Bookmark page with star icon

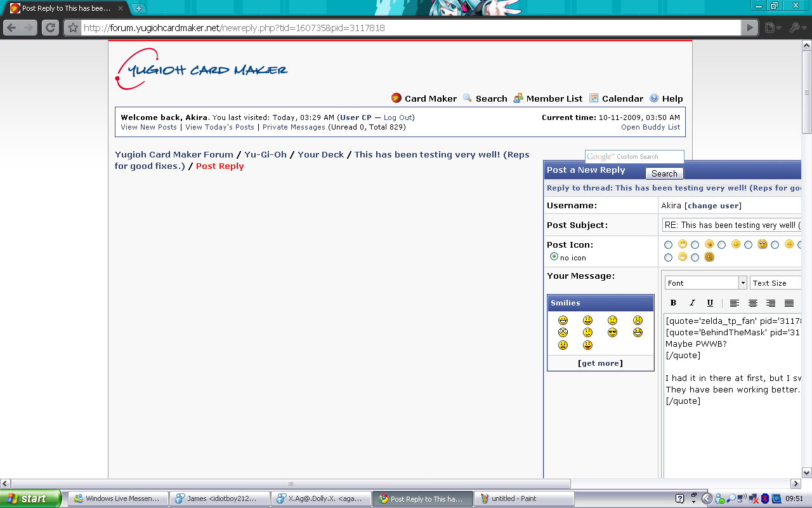[73, 28]
